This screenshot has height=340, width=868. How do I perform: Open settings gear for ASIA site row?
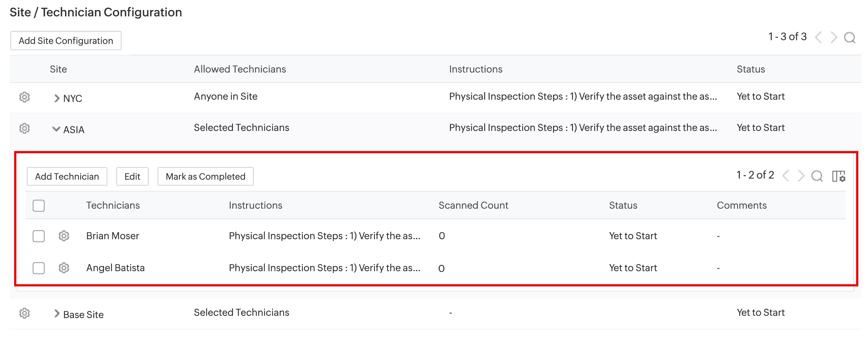pos(25,128)
